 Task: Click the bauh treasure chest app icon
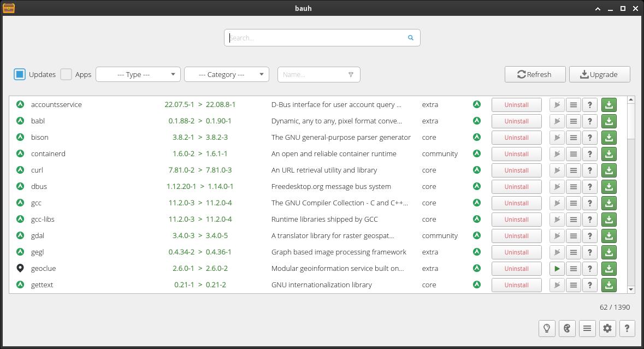coord(9,8)
